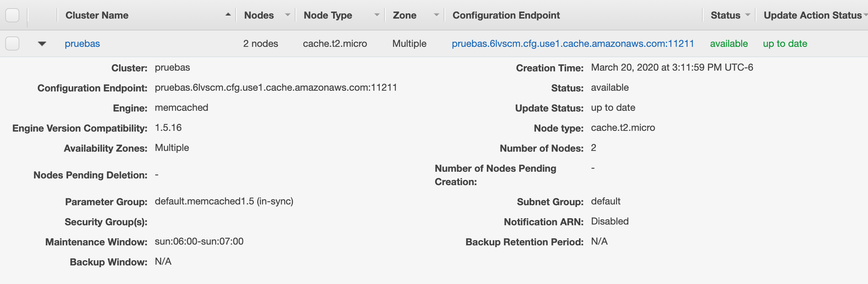This screenshot has width=868, height=284.
Task: Click the green available status text
Action: tap(728, 43)
